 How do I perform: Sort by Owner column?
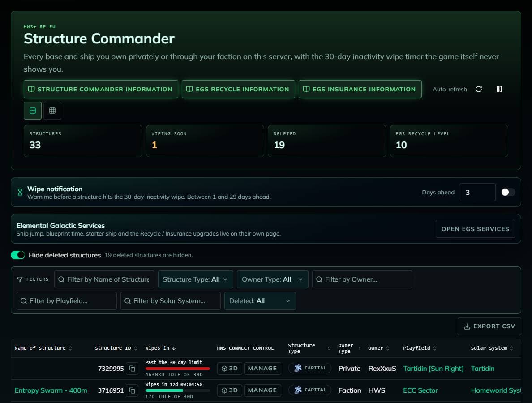[x=379, y=348]
